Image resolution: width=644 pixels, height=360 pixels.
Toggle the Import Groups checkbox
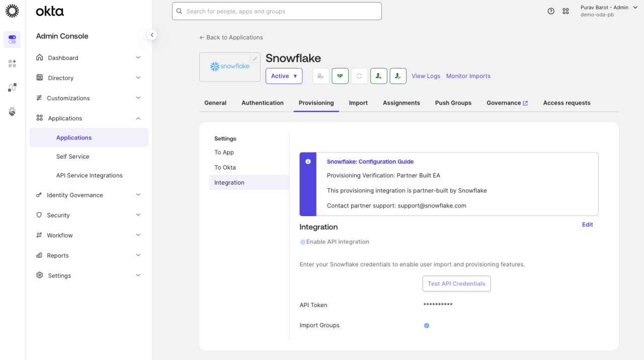[x=427, y=326]
